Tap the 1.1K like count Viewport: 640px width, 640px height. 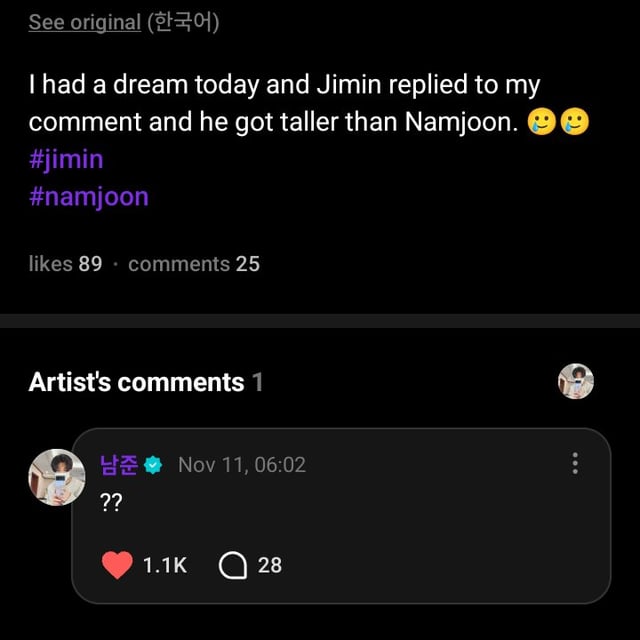(x=164, y=566)
